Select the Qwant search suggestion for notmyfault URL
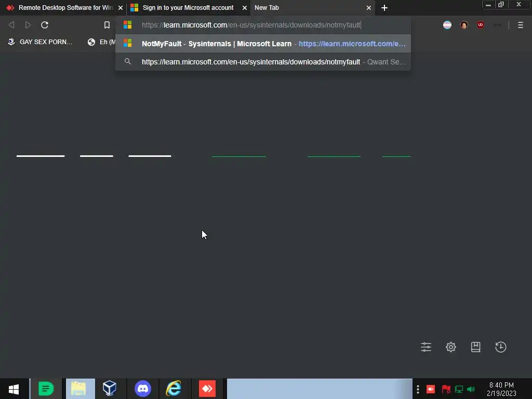532x399 pixels. tap(263, 62)
